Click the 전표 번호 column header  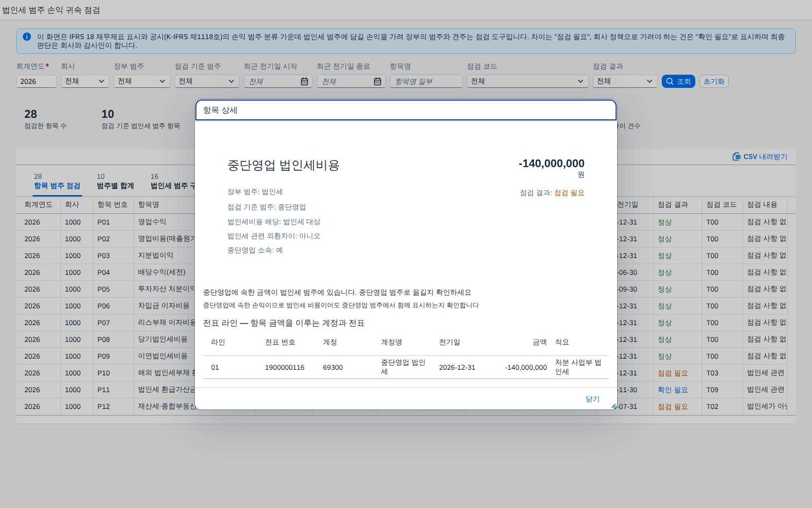point(280,342)
